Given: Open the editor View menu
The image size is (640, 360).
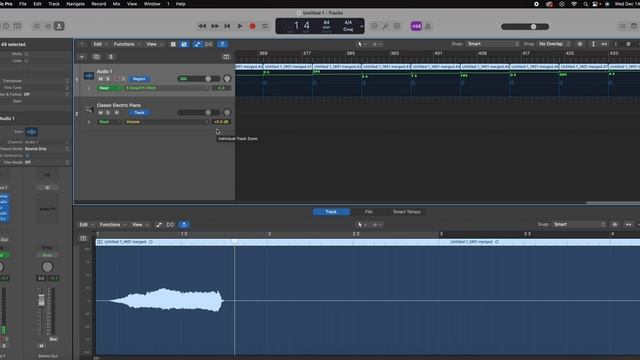Looking at the screenshot, I should [140, 224].
